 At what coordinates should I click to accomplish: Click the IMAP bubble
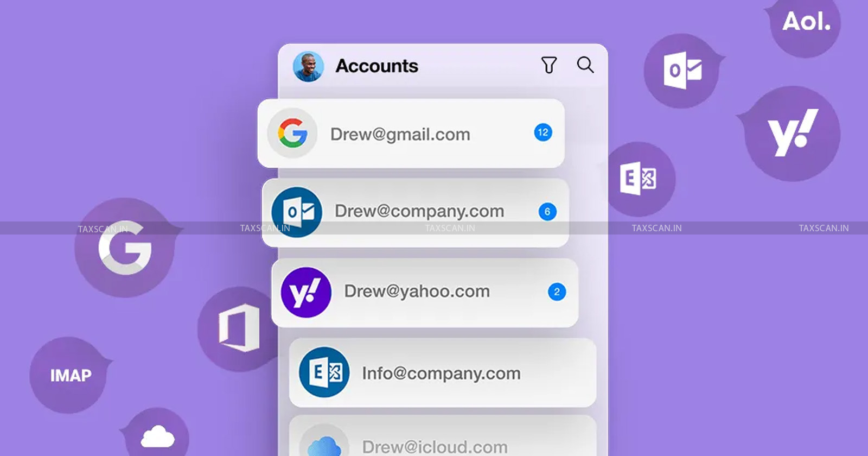coord(70,375)
